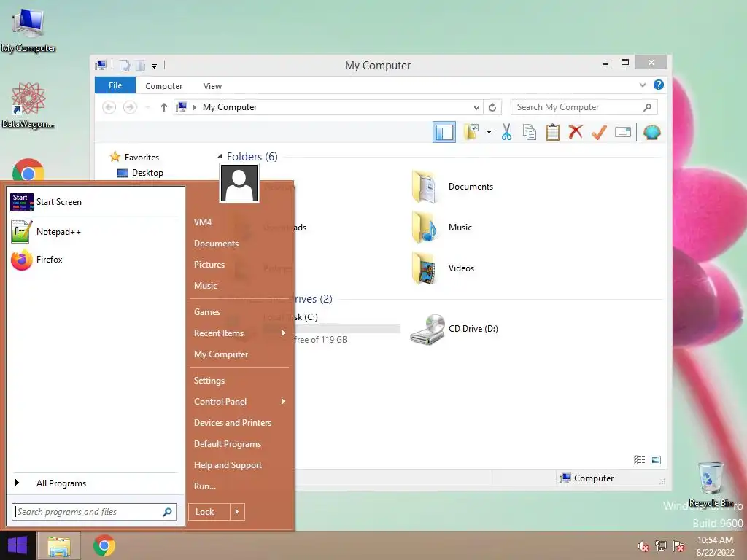This screenshot has height=560, width=747.
Task: Click the Rename toolbar icon
Action: click(623, 132)
